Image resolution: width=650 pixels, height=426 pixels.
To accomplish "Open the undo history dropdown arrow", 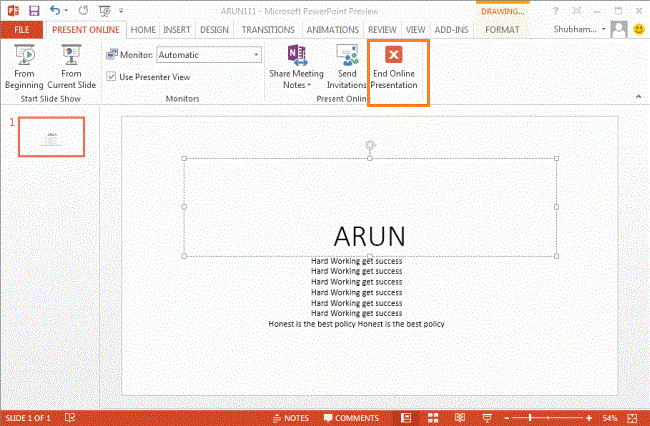I will 66,11.
